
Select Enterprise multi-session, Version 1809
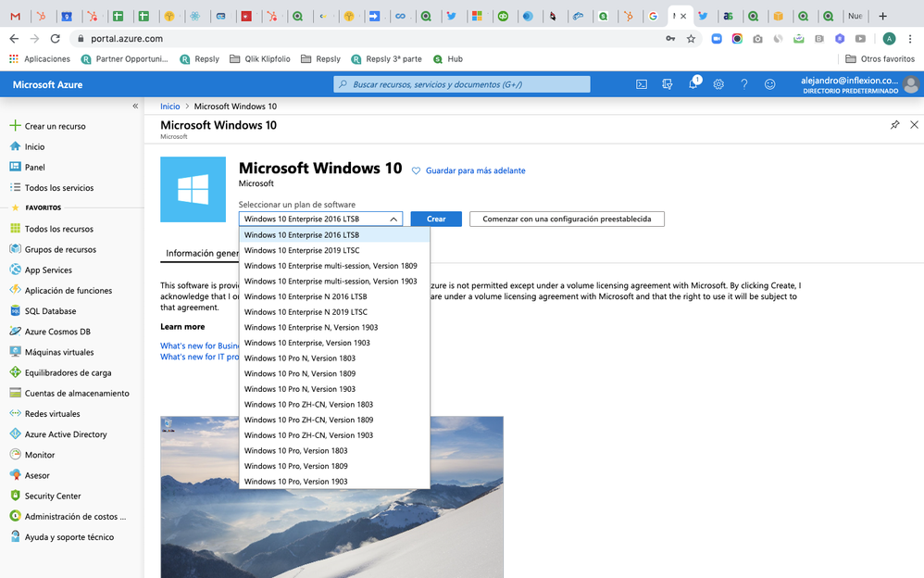point(334,266)
